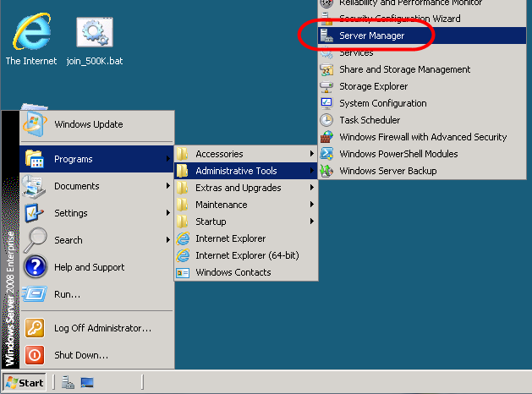Click the Settings checkmark icon

(x=34, y=213)
